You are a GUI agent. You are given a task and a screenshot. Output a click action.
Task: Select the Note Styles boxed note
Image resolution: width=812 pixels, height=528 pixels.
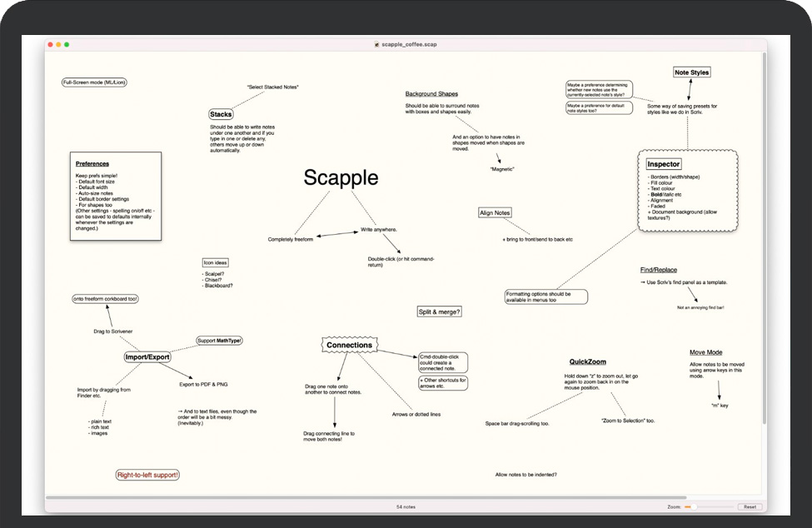point(691,72)
